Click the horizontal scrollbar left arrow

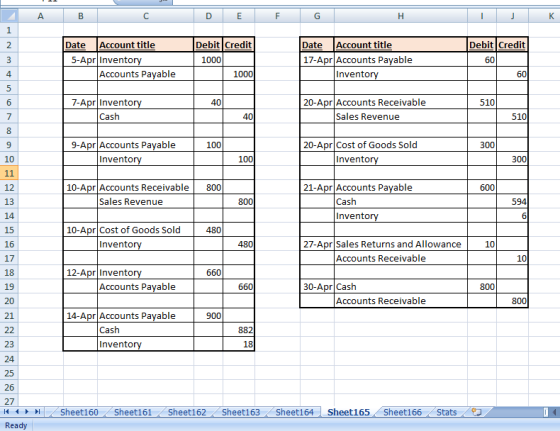tap(555, 412)
